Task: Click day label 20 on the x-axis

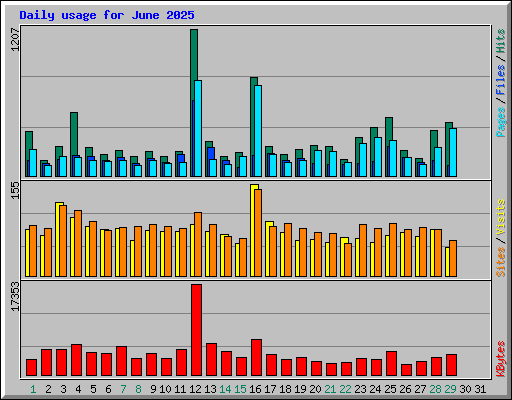Action: pyautogui.click(x=315, y=389)
